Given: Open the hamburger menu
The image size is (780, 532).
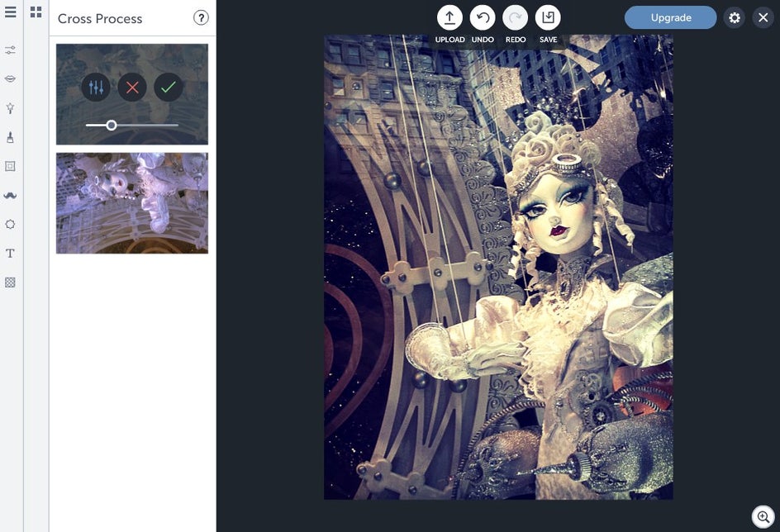Looking at the screenshot, I should [x=11, y=12].
